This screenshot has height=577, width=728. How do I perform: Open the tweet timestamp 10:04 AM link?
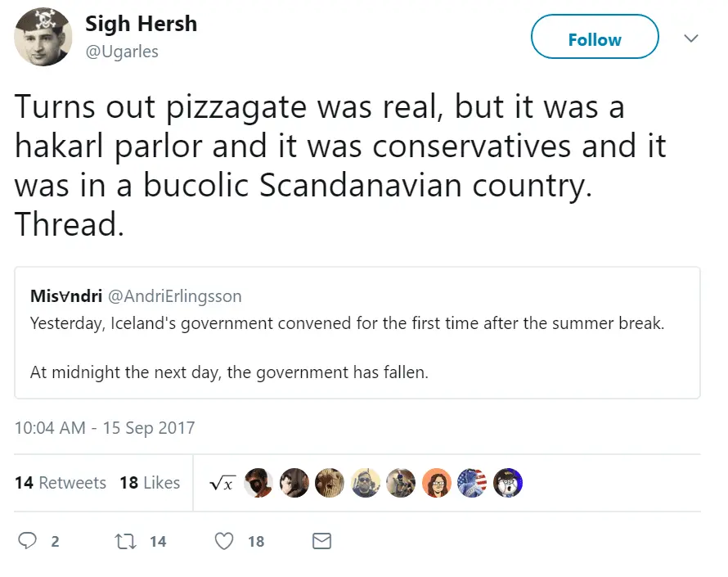click(105, 428)
